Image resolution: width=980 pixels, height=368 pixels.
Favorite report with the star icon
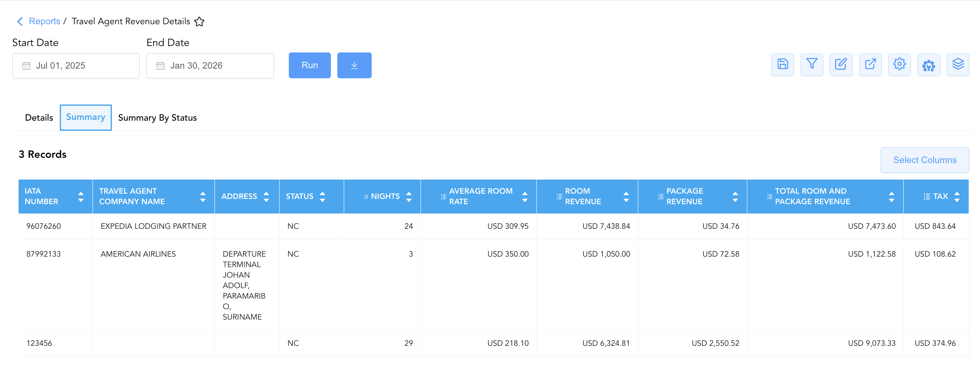(x=200, y=21)
